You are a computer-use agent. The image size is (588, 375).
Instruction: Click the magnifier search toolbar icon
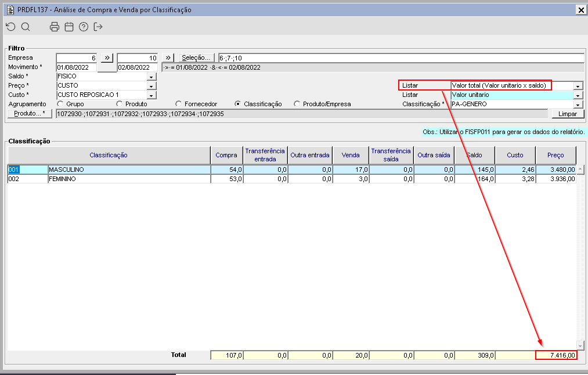pyautogui.click(x=26, y=27)
